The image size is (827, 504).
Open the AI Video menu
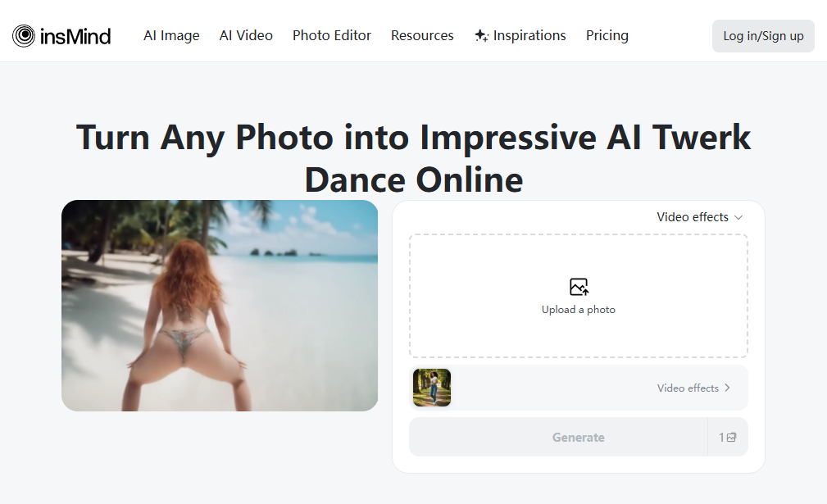pos(246,35)
